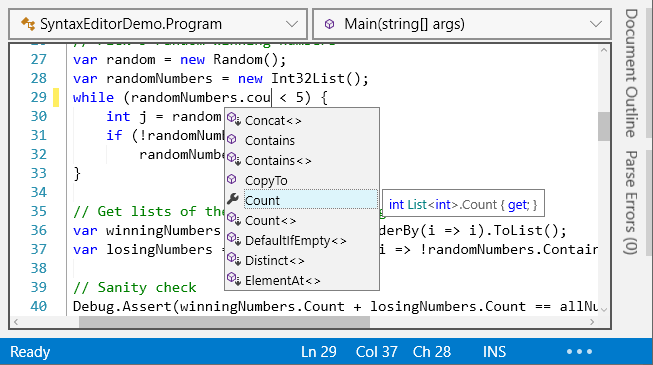This screenshot has height=365, width=653.
Task: Click the Main method cube icon
Action: coord(329,24)
